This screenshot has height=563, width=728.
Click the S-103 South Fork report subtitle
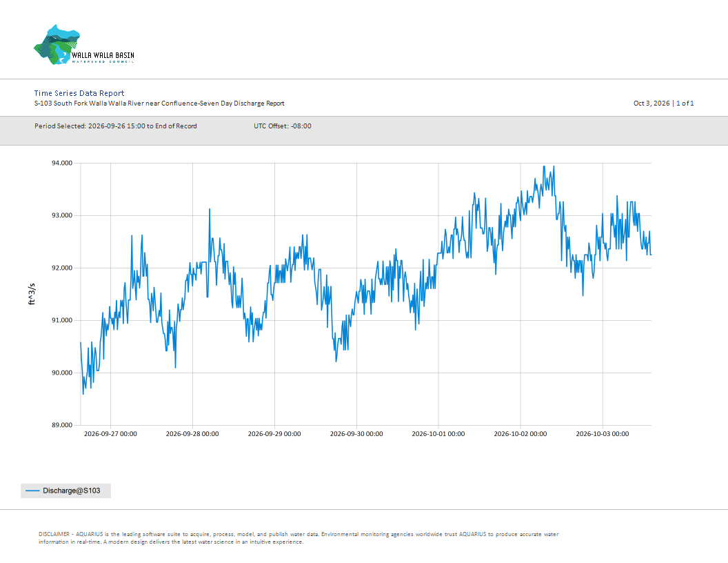coord(159,103)
